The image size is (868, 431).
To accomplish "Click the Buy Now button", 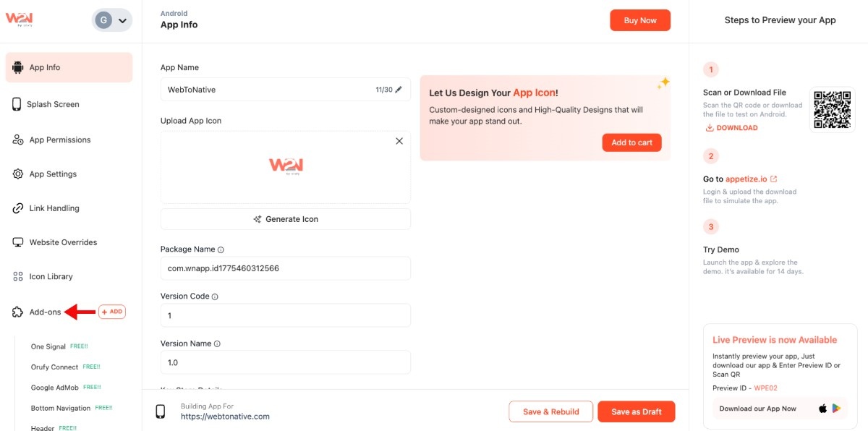I will [640, 20].
